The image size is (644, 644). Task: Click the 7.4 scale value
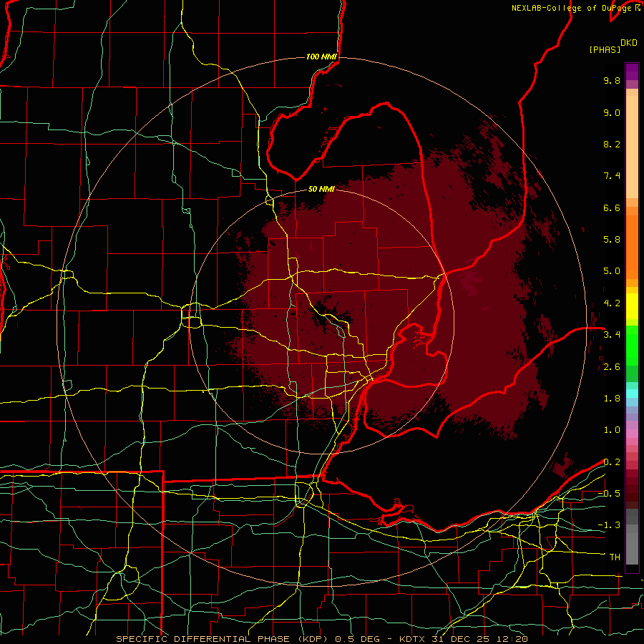pyautogui.click(x=612, y=176)
